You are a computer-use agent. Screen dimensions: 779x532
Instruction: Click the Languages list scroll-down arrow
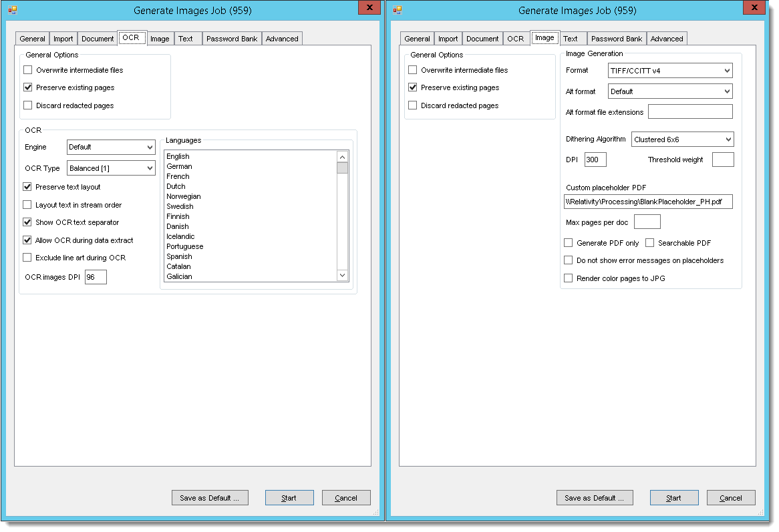pos(342,275)
